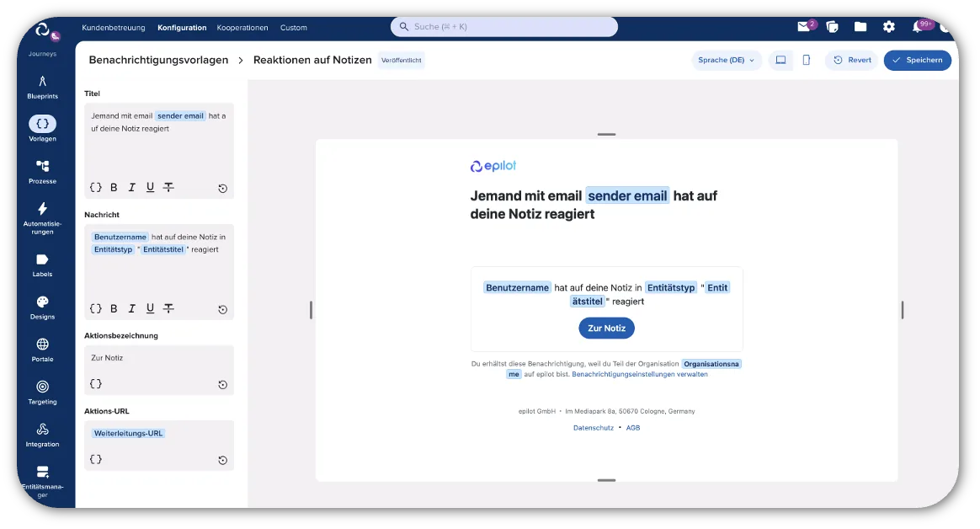Insert variable in Aktionsbezeichnung field
980x529 pixels.
tap(96, 384)
